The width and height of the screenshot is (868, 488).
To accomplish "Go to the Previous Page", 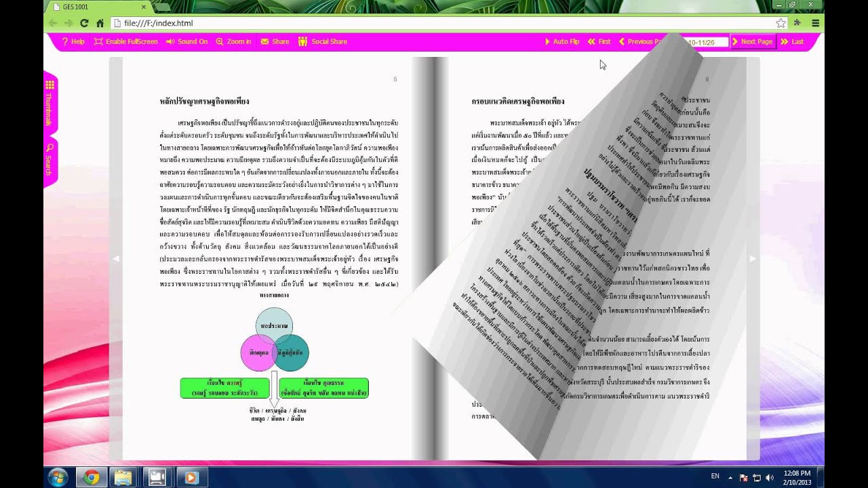I will pyautogui.click(x=640, y=41).
